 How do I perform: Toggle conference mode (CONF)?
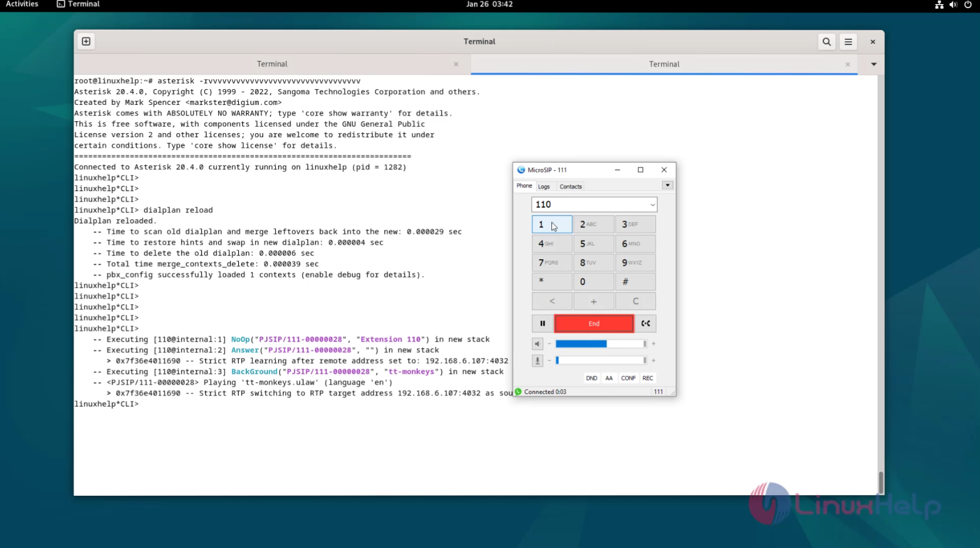coord(628,378)
